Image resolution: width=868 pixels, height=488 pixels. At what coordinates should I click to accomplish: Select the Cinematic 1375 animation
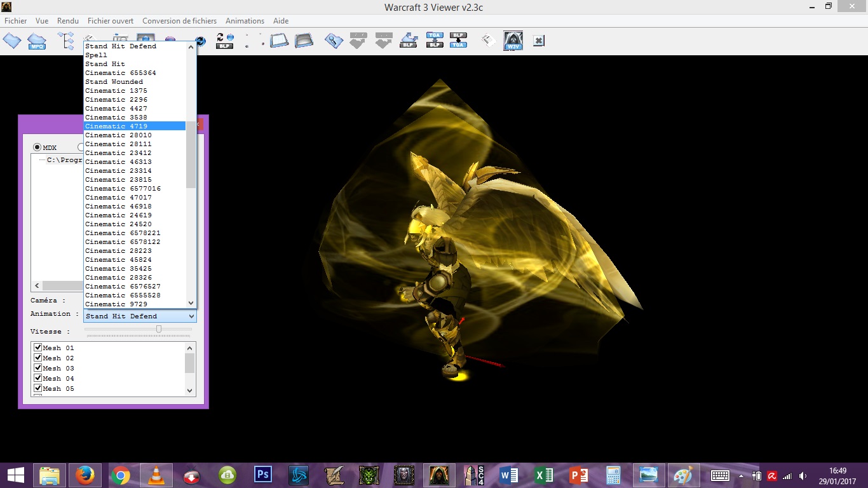point(135,90)
